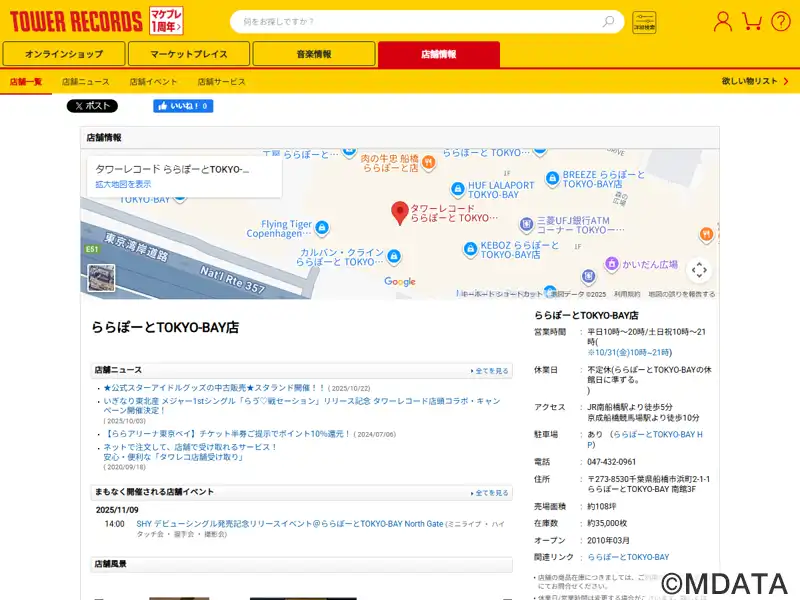Open the マーケットプレイス tab
The height and width of the screenshot is (600, 800).
tap(189, 54)
